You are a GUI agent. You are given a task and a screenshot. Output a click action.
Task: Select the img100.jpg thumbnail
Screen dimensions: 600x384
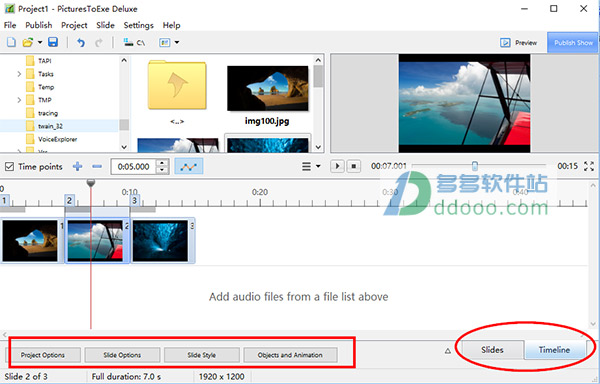pyautogui.click(x=267, y=89)
